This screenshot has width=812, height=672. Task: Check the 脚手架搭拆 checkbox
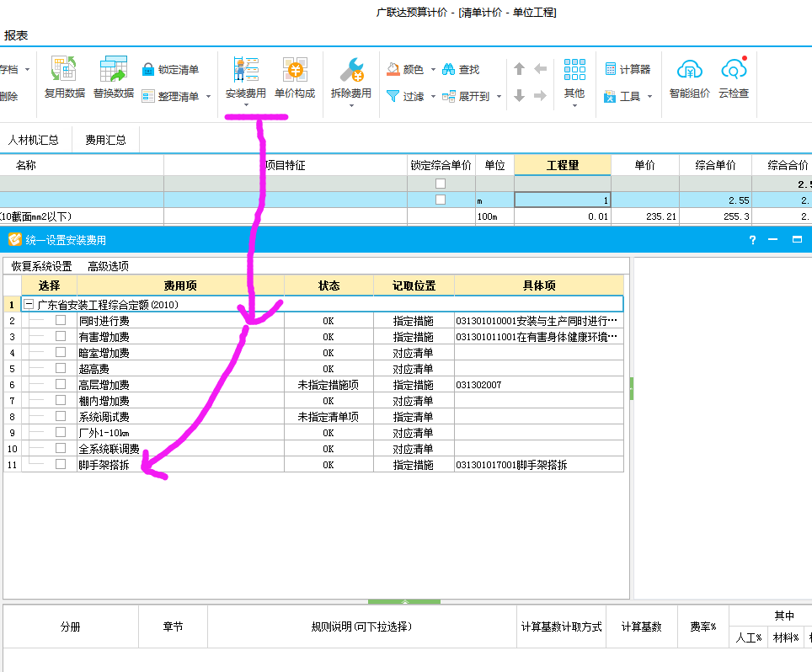(x=61, y=464)
